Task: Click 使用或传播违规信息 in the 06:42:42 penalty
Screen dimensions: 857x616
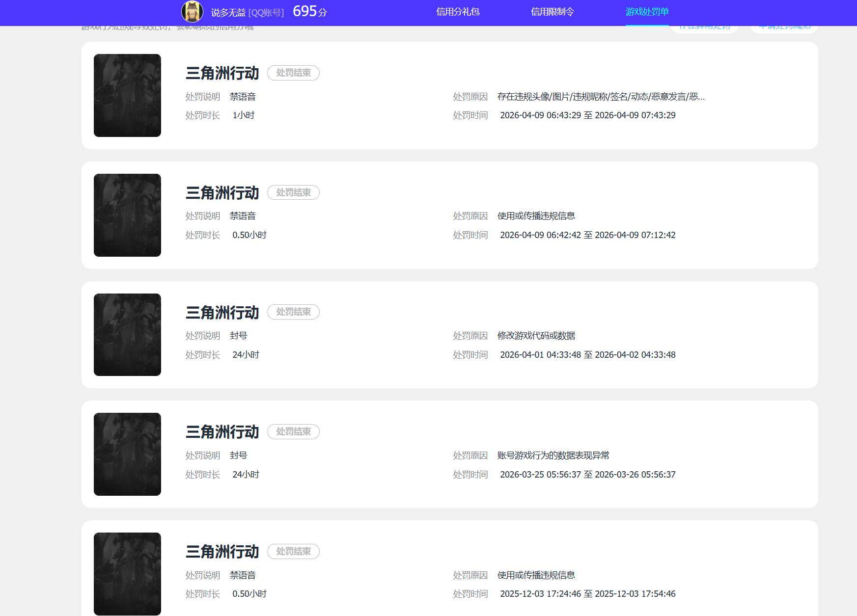Action: [536, 216]
